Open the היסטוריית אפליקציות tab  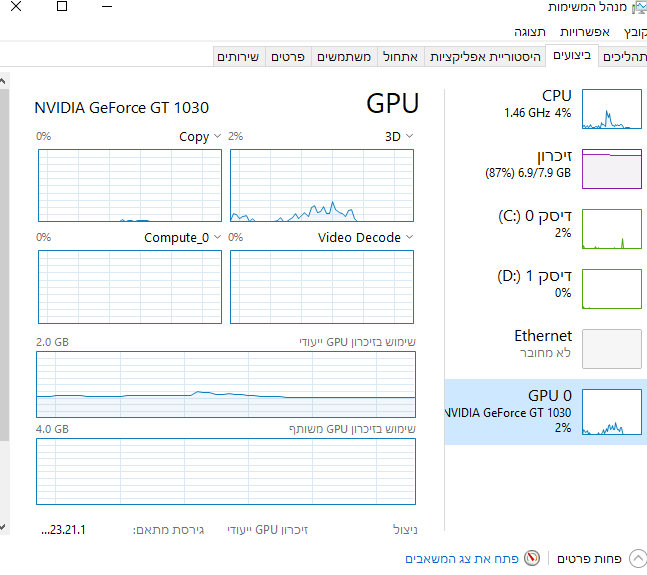[485, 57]
